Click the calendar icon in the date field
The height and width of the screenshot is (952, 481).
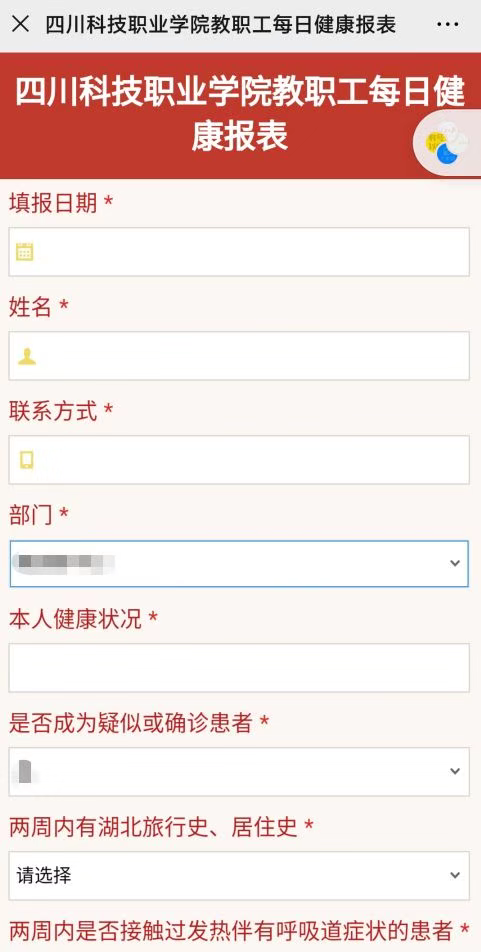(24, 251)
